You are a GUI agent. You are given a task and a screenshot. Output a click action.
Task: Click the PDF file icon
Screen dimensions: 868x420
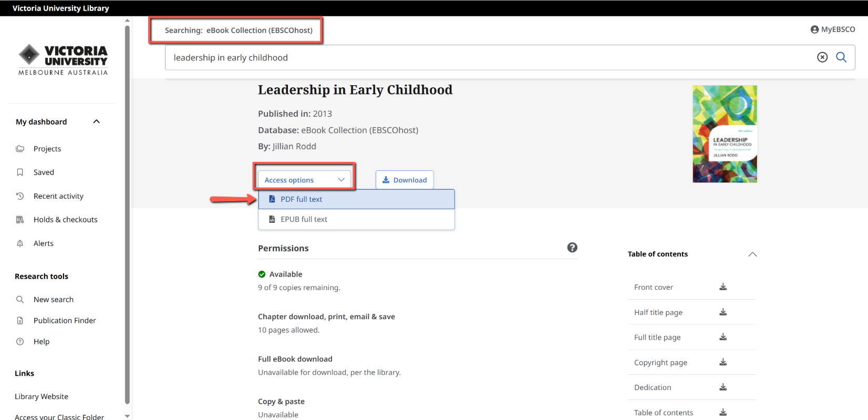[272, 199]
